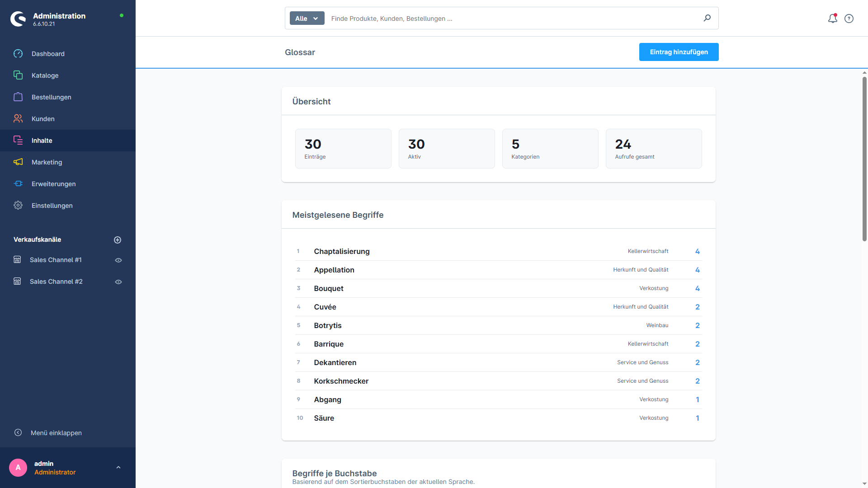The height and width of the screenshot is (488, 868).
Task: Click the Inhalte content icon
Action: click(18, 141)
